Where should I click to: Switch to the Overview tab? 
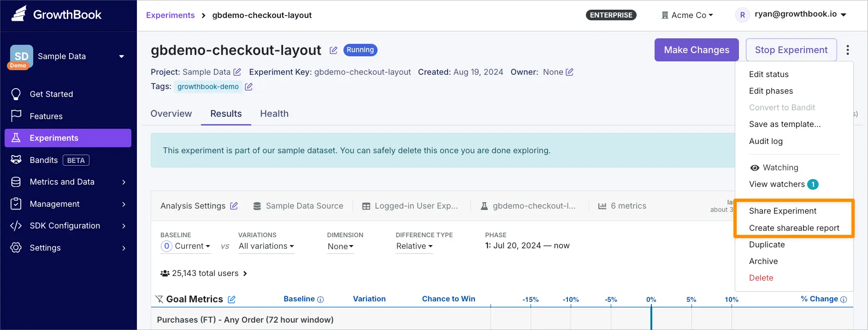[171, 114]
